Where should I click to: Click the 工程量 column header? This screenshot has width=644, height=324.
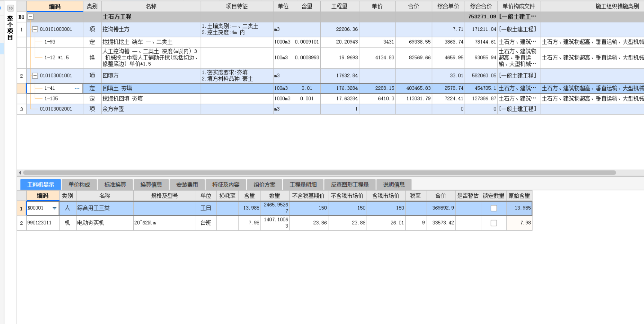point(340,6)
